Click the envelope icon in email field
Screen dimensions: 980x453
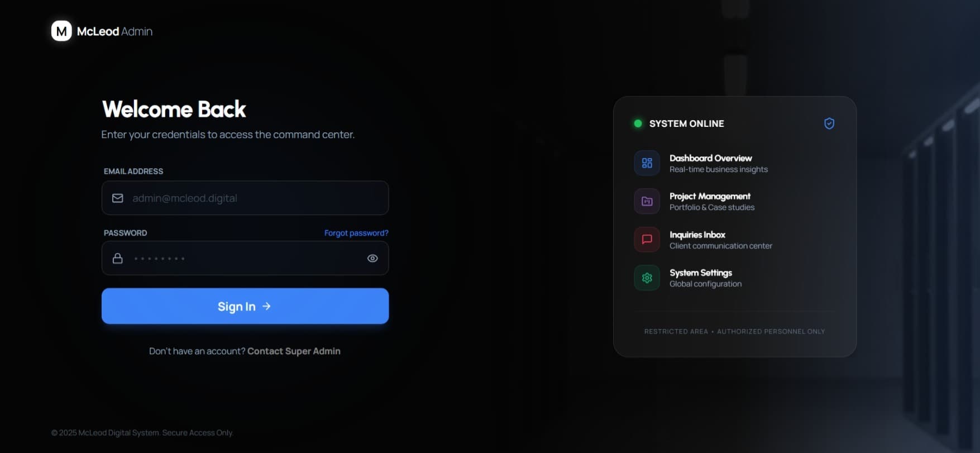(118, 198)
